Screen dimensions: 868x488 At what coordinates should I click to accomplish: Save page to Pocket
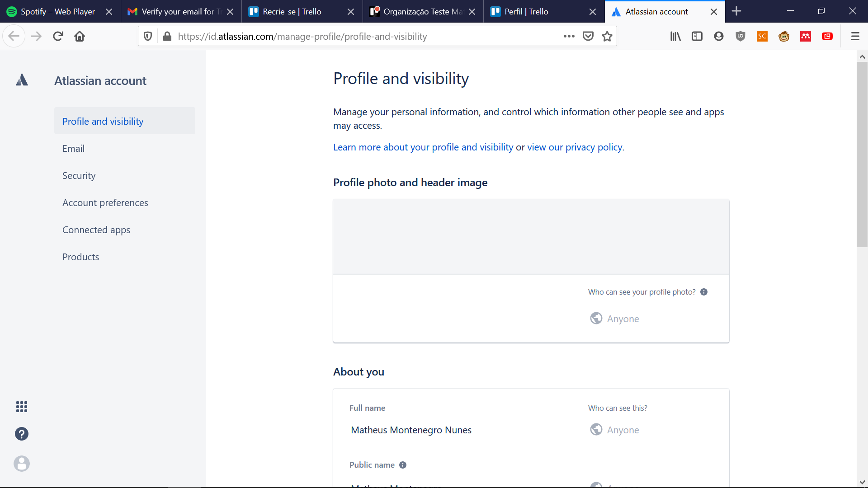tap(588, 36)
